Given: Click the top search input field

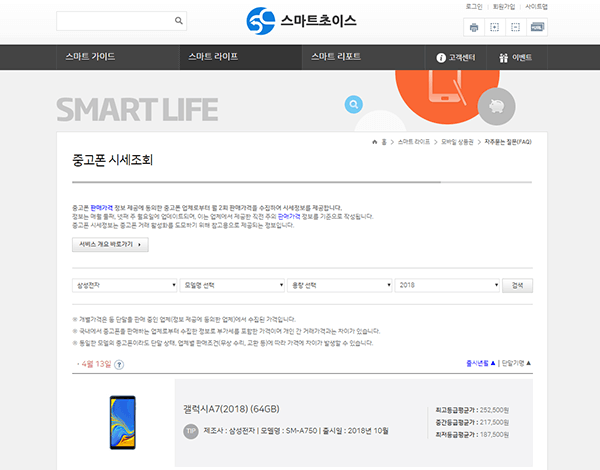Looking at the screenshot, I should (x=113, y=20).
